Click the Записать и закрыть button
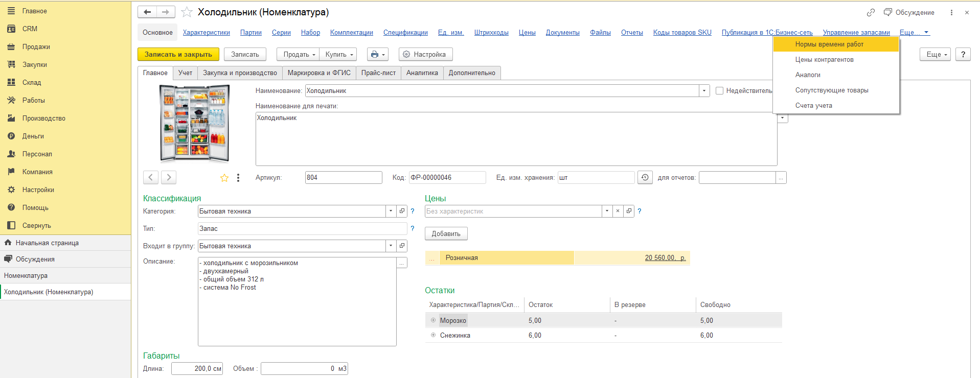This screenshot has height=378, width=980. [178, 54]
